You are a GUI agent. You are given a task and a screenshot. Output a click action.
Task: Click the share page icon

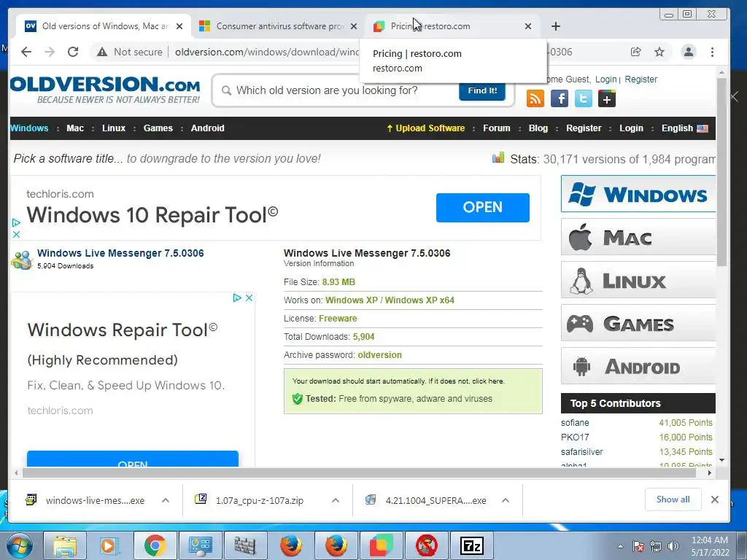coord(635,52)
